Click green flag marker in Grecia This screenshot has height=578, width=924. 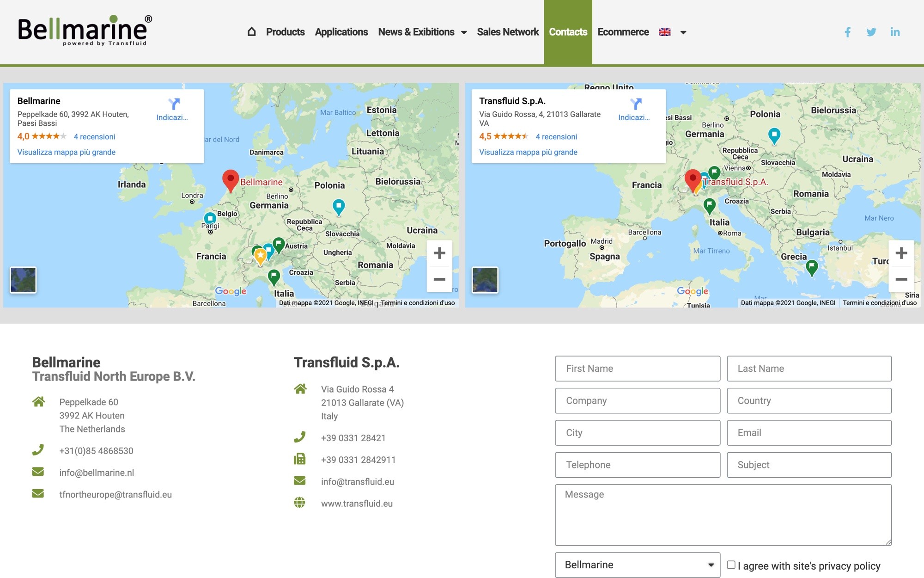coord(812,268)
